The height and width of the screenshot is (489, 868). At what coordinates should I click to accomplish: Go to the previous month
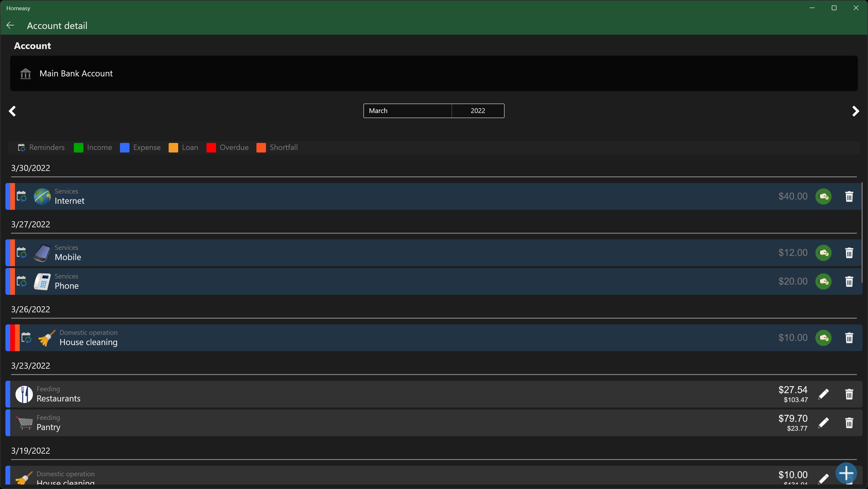[12, 111]
